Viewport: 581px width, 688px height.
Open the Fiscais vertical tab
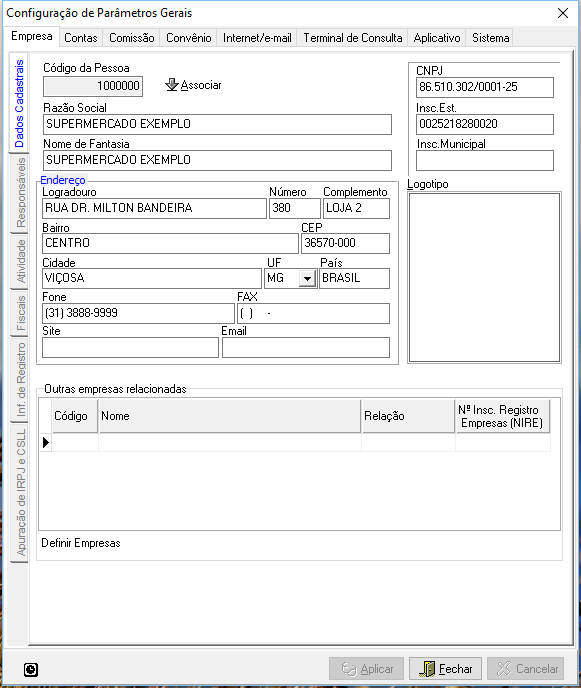point(20,313)
